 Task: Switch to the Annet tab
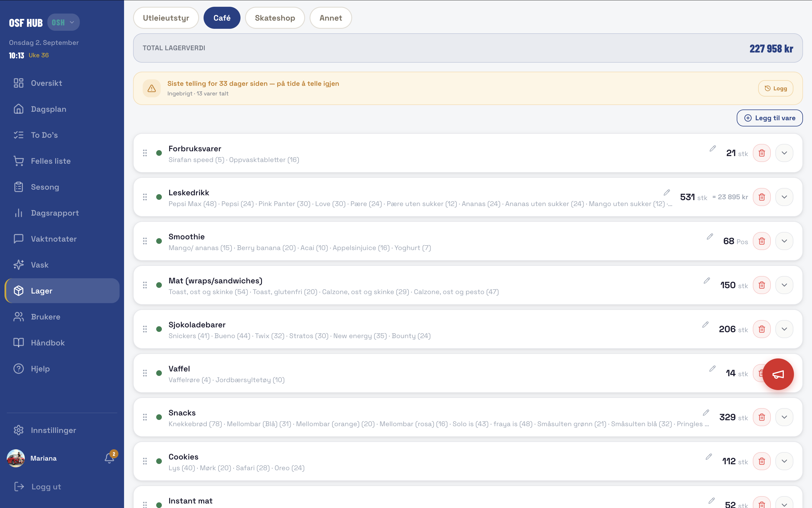330,18
